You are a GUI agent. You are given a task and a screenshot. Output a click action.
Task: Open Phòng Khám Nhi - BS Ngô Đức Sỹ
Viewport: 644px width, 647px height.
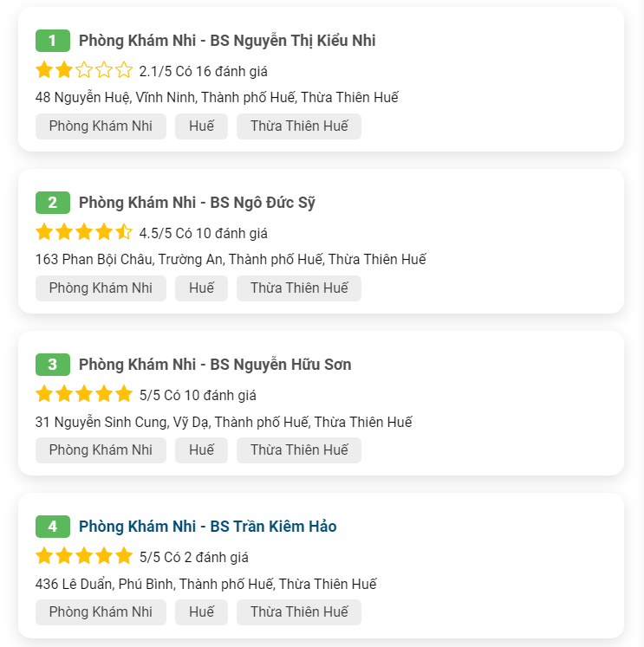197,203
